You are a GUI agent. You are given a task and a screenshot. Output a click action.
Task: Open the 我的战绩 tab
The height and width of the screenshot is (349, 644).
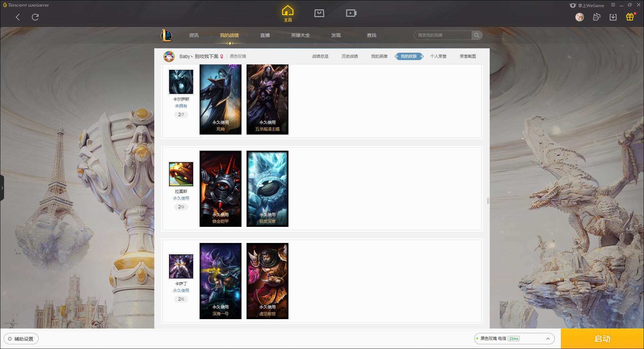point(229,35)
